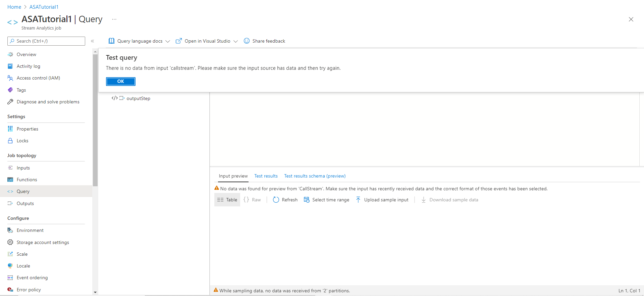Open Event ordering configuration
The height and width of the screenshot is (296, 644).
coord(32,278)
